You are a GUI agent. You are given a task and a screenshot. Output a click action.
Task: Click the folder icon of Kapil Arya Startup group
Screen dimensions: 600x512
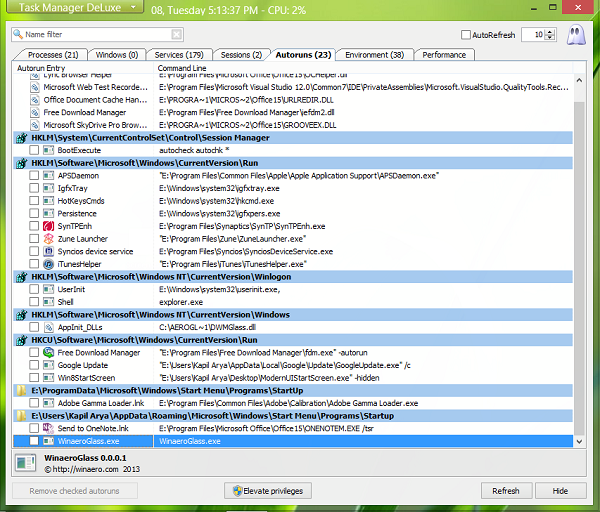[x=21, y=416]
